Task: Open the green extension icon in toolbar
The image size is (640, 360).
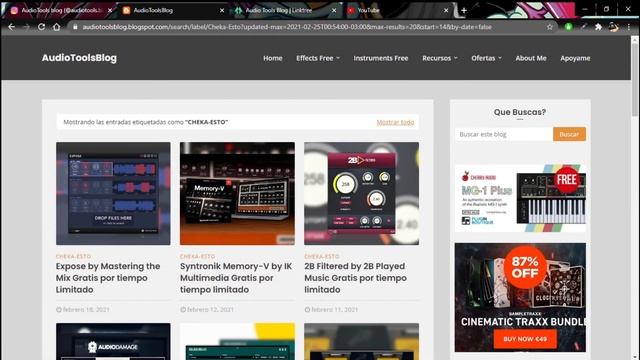Action: pyautogui.click(x=568, y=27)
